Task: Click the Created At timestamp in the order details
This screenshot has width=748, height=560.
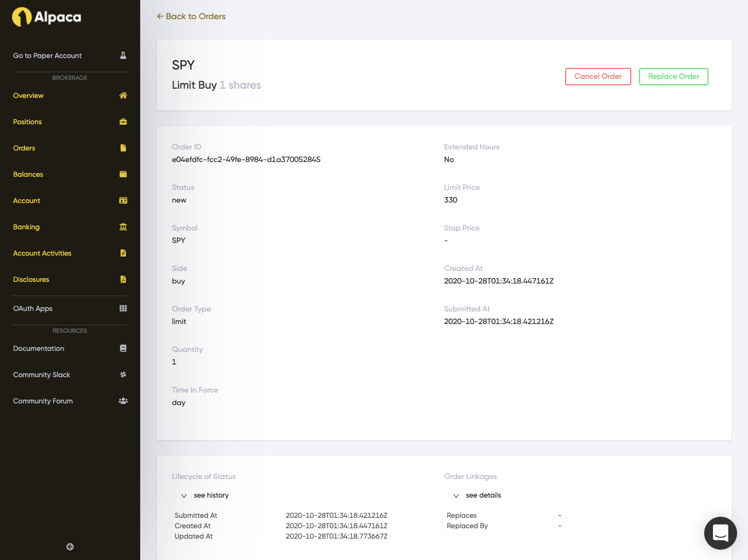Action: [x=499, y=281]
